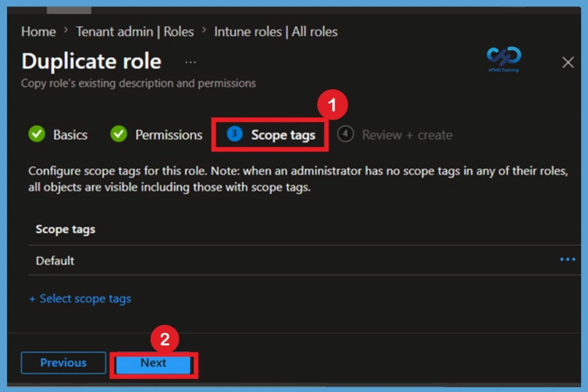
Task: Close the Duplicate role pane
Action: (x=568, y=62)
